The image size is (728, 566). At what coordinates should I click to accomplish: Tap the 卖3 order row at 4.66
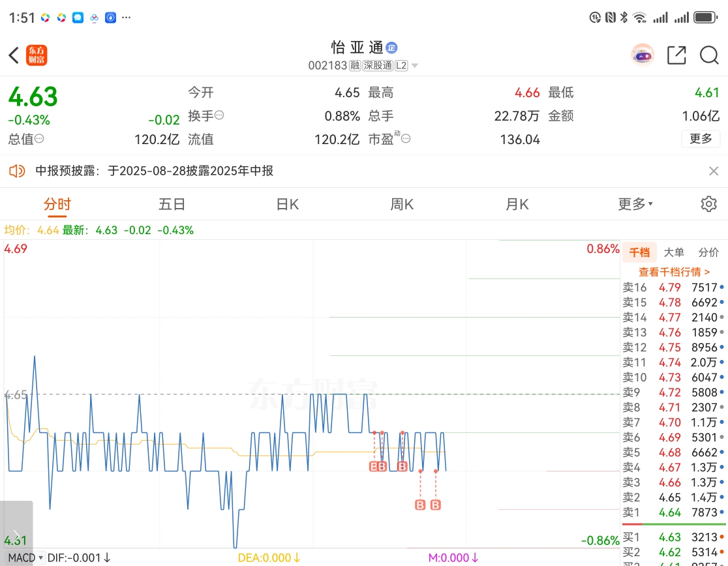coord(674,483)
